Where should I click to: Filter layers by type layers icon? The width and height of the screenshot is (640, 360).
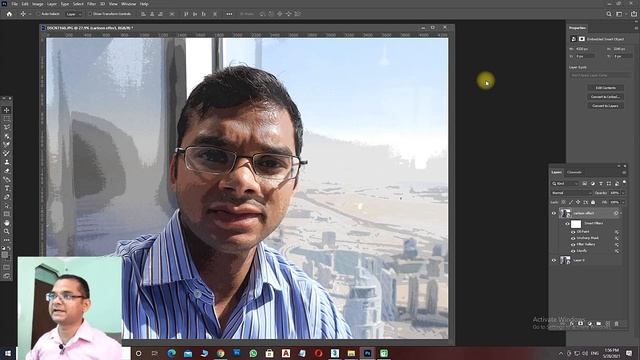pyautogui.click(x=601, y=184)
